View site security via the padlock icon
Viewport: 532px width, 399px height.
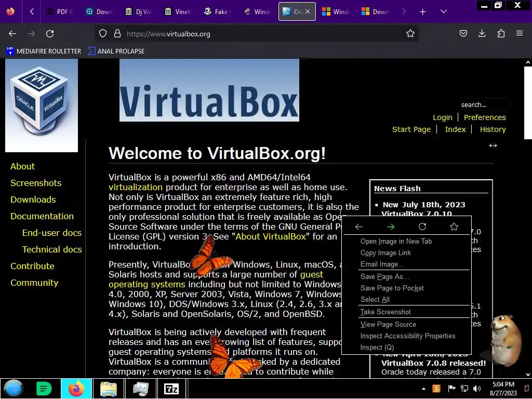pos(117,34)
